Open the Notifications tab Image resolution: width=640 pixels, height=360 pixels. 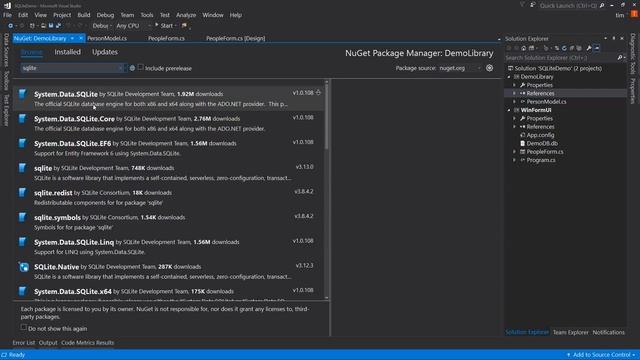click(x=609, y=332)
